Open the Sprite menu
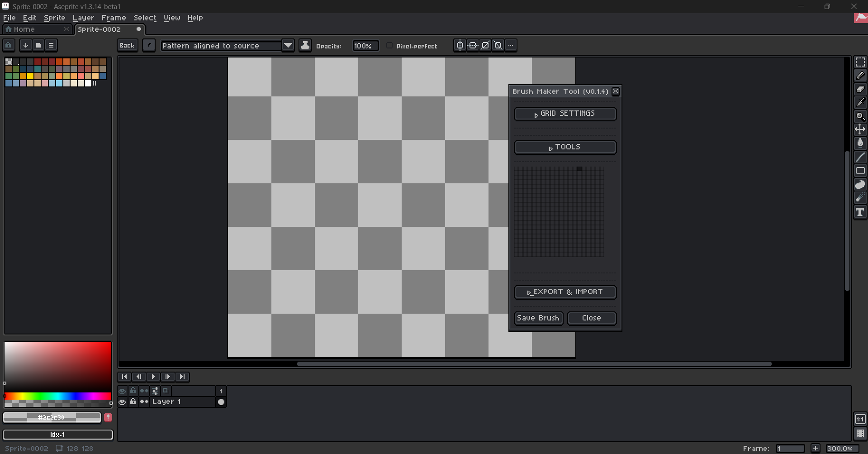 (x=55, y=18)
